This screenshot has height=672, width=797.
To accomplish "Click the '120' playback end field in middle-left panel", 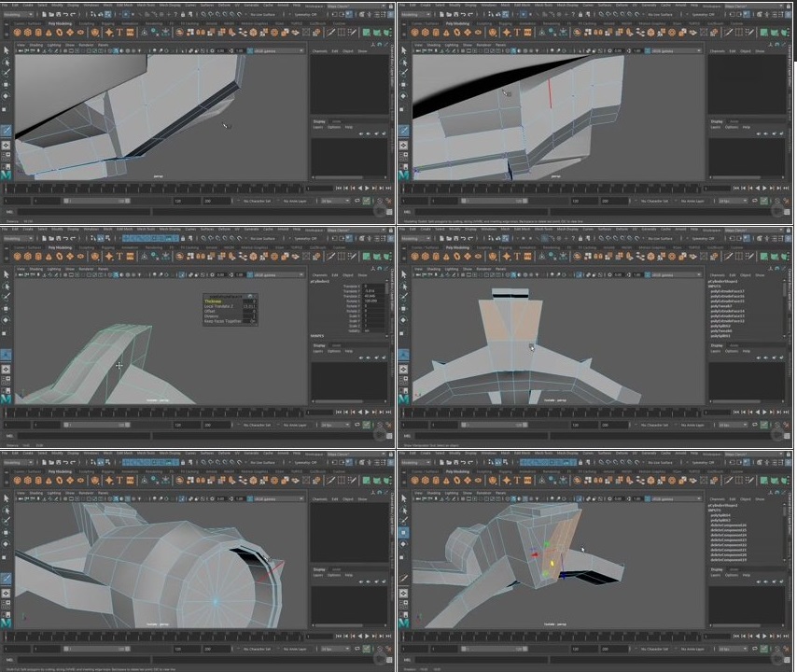I will pyautogui.click(x=187, y=425).
